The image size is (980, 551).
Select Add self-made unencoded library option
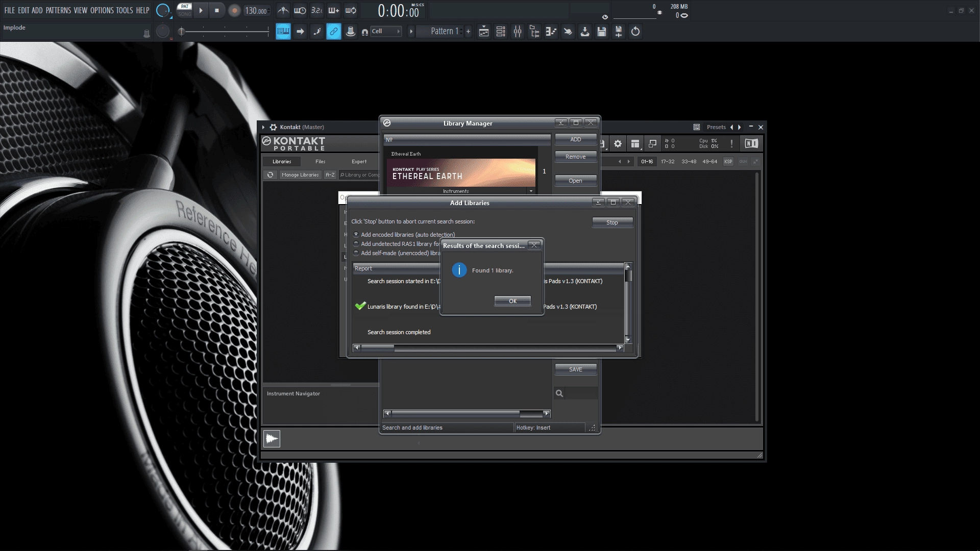356,253
